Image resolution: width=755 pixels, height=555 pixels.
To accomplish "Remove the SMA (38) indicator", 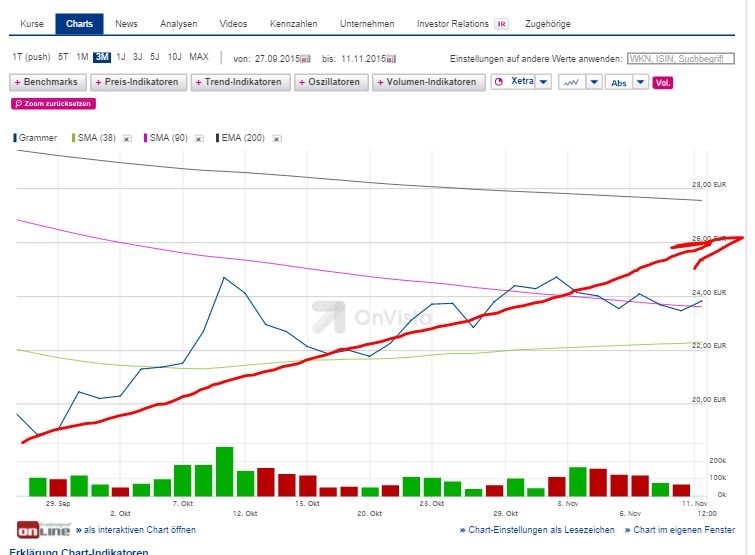I will 127,139.
